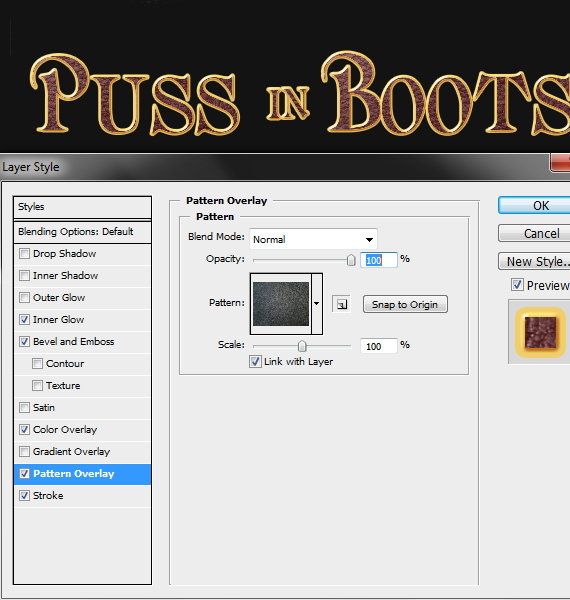
Task: Open Gradient Overlay settings by label
Action: pyautogui.click(x=72, y=452)
